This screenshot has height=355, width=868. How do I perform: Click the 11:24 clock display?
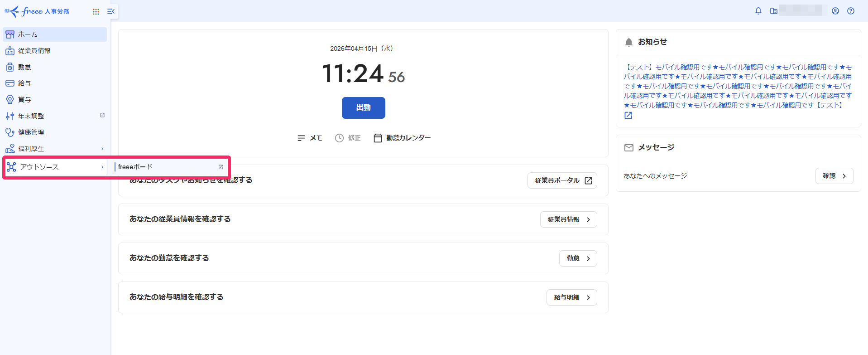coord(353,73)
